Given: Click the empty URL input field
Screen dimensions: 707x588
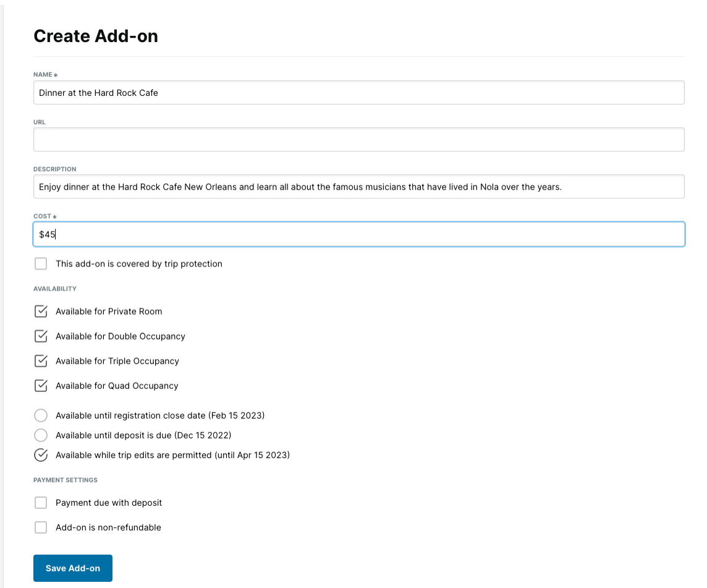Looking at the screenshot, I should pyautogui.click(x=247, y=139).
